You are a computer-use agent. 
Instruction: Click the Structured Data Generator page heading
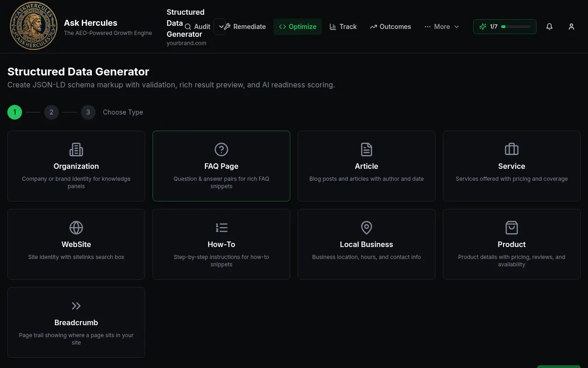78,72
